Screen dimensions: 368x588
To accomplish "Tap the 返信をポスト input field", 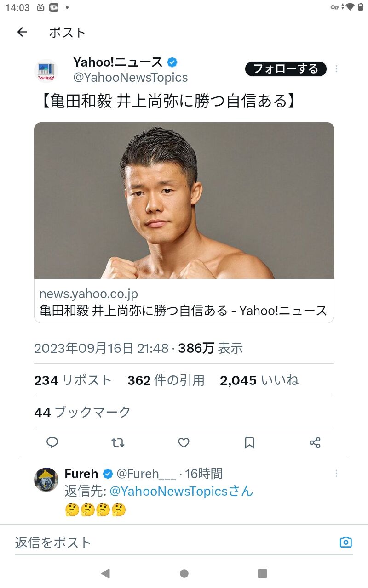I will tap(175, 543).
